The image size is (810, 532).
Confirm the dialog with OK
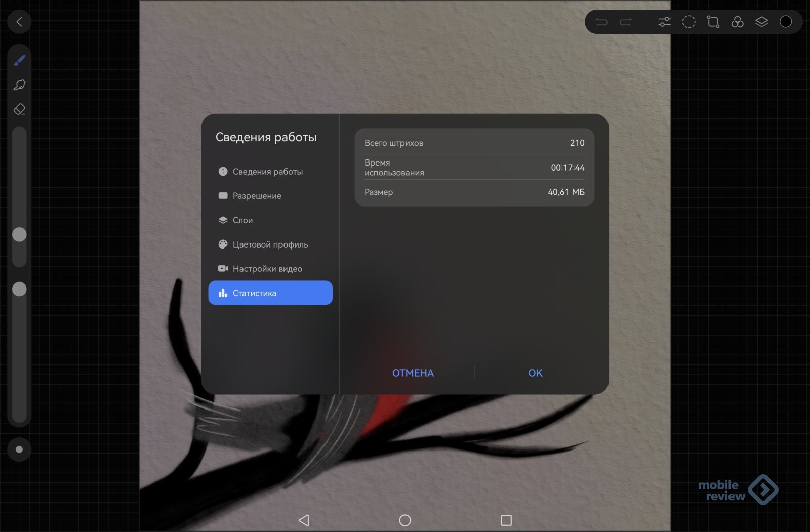pos(535,373)
